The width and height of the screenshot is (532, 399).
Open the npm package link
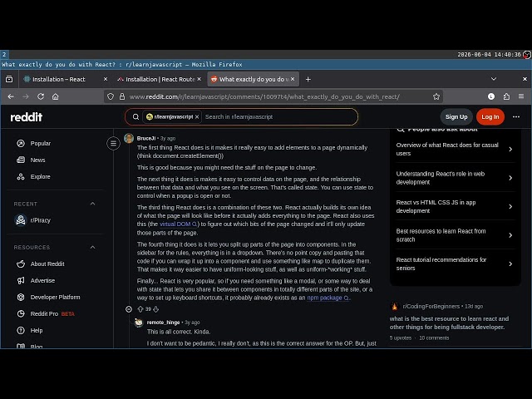328,298
